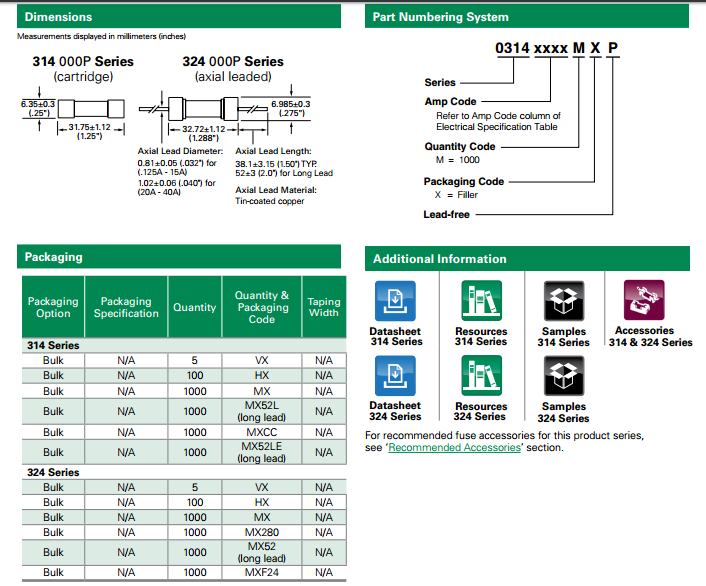This screenshot has height=586, width=706.
Task: Click the Resources 324 Series books icon
Action: point(481,376)
